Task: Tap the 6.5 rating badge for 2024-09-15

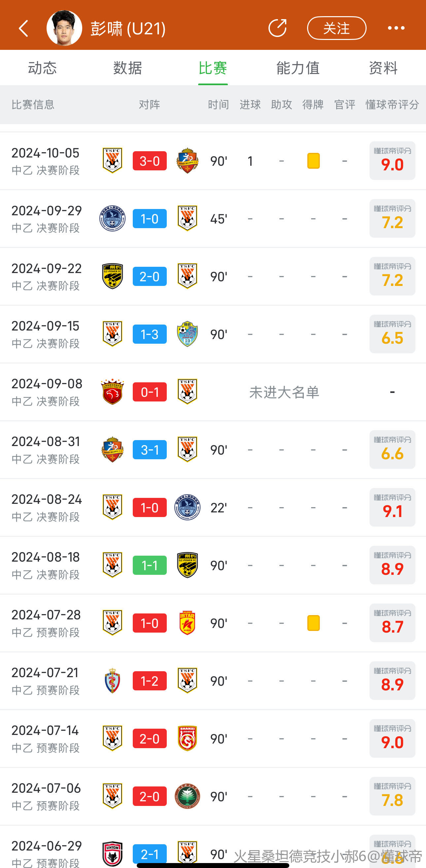Action: click(392, 334)
